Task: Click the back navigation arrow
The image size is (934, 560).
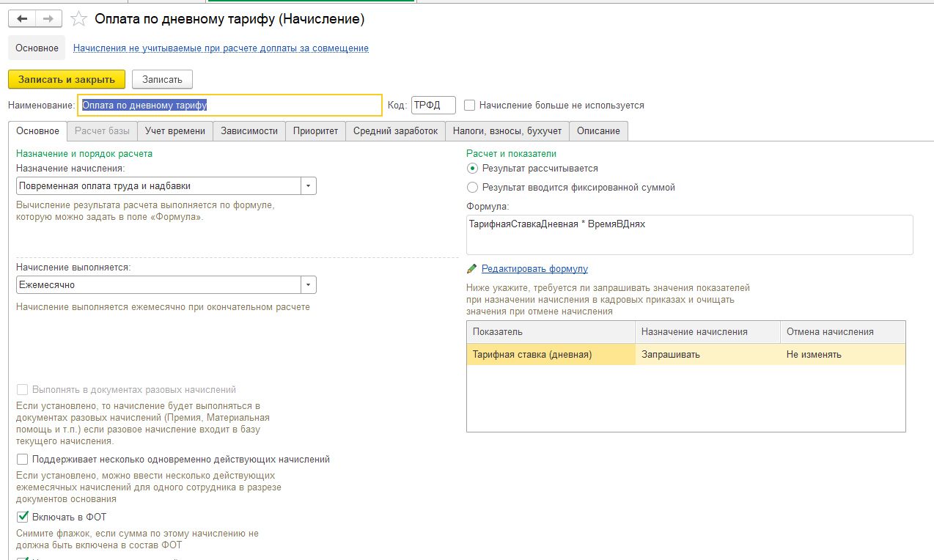Action: (22, 19)
